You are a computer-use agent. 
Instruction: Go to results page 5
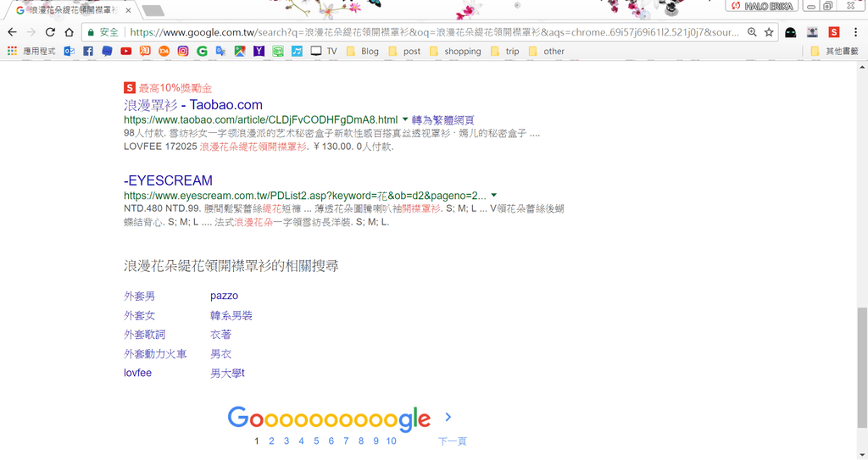pyautogui.click(x=316, y=441)
